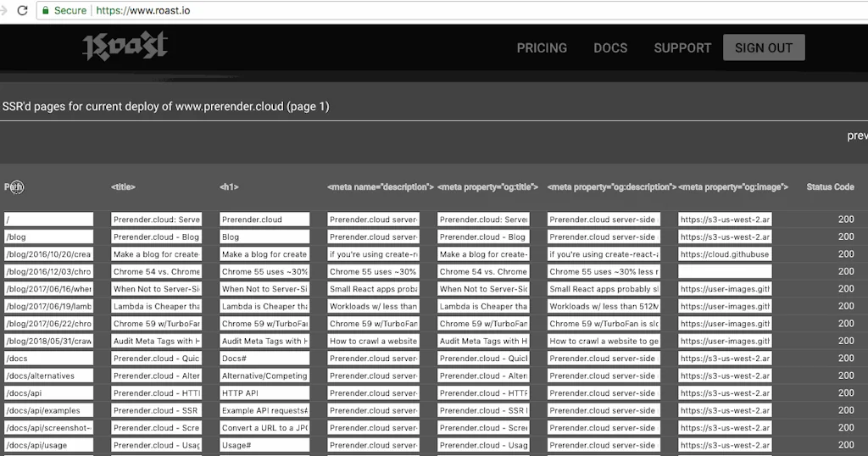Image resolution: width=868 pixels, height=456 pixels.
Task: Click the "Prerender.cloud - SSR" title field
Action: (x=156, y=410)
